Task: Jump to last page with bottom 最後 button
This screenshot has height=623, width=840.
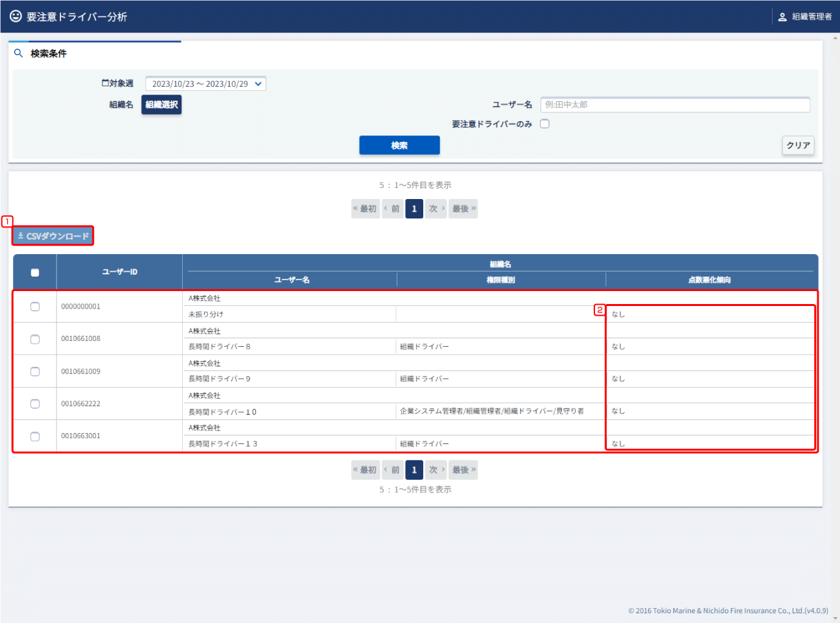Action: tap(464, 470)
